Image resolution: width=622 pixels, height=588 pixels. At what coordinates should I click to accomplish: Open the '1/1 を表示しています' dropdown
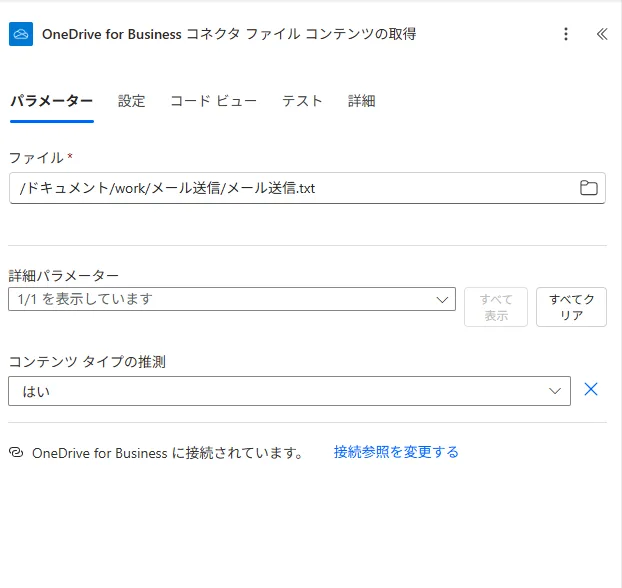click(232, 299)
